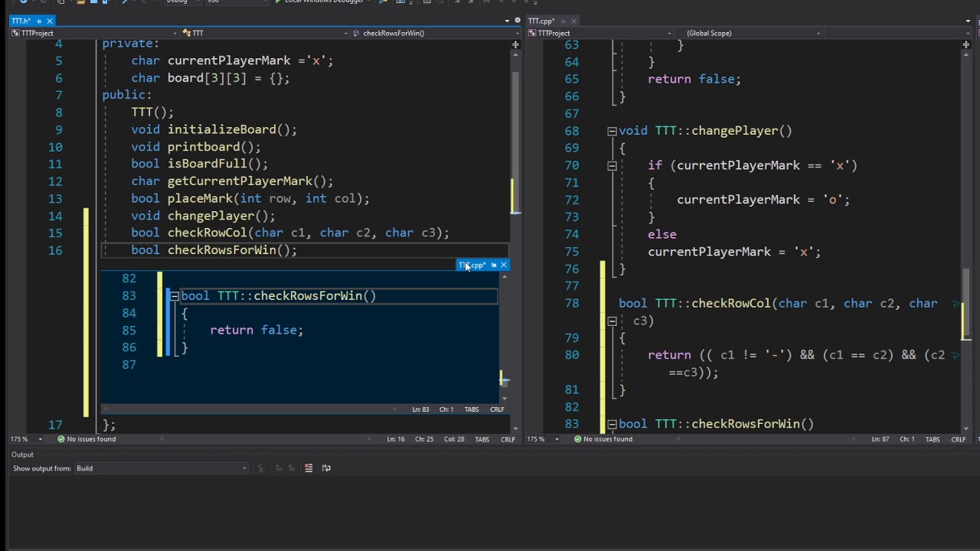This screenshot has height=551, width=980.
Task: Switch to the TTT.cpp* tab in right pane
Action: pyautogui.click(x=541, y=21)
